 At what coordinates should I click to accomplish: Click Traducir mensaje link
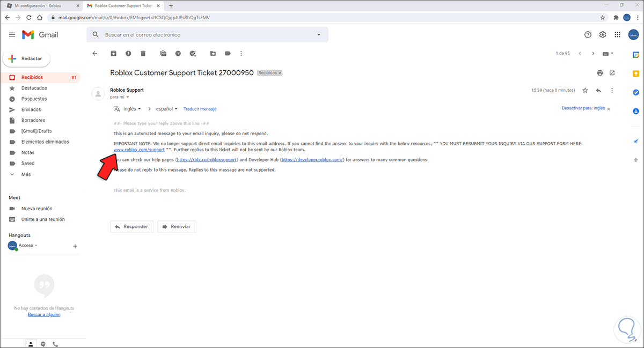tap(200, 109)
